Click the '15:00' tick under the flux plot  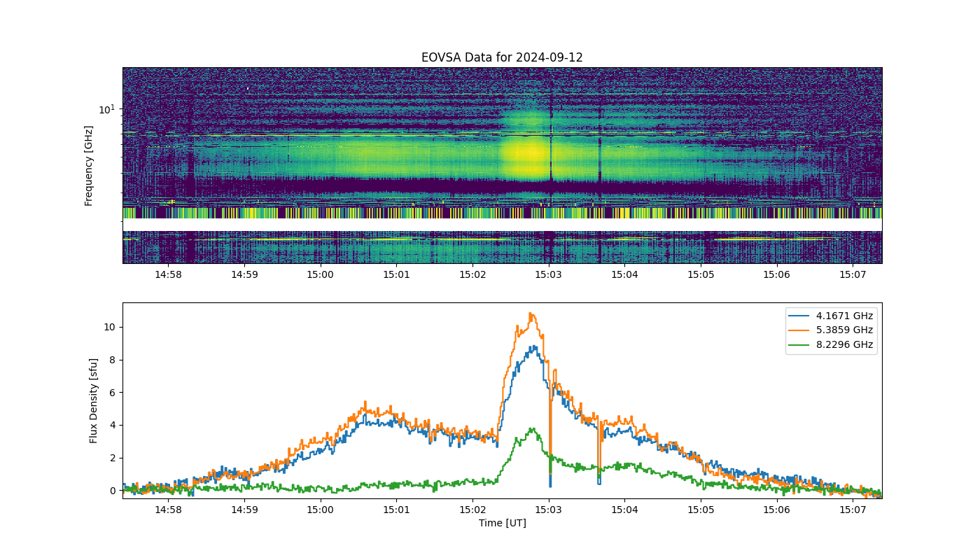point(321,510)
